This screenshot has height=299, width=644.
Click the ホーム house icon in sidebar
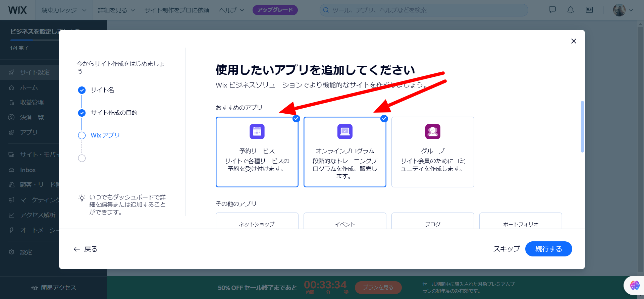click(x=12, y=87)
